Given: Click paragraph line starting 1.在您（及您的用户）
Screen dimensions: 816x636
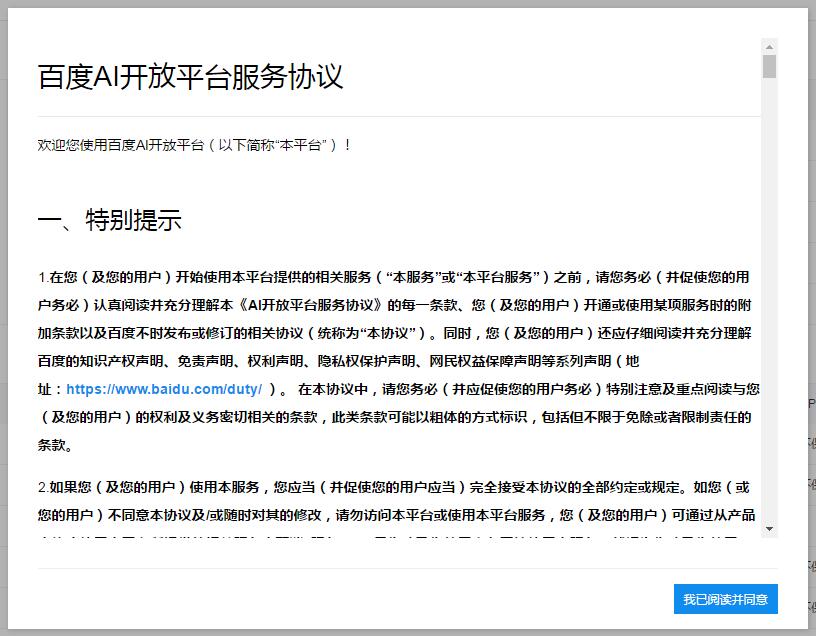Looking at the screenshot, I should (393, 277).
